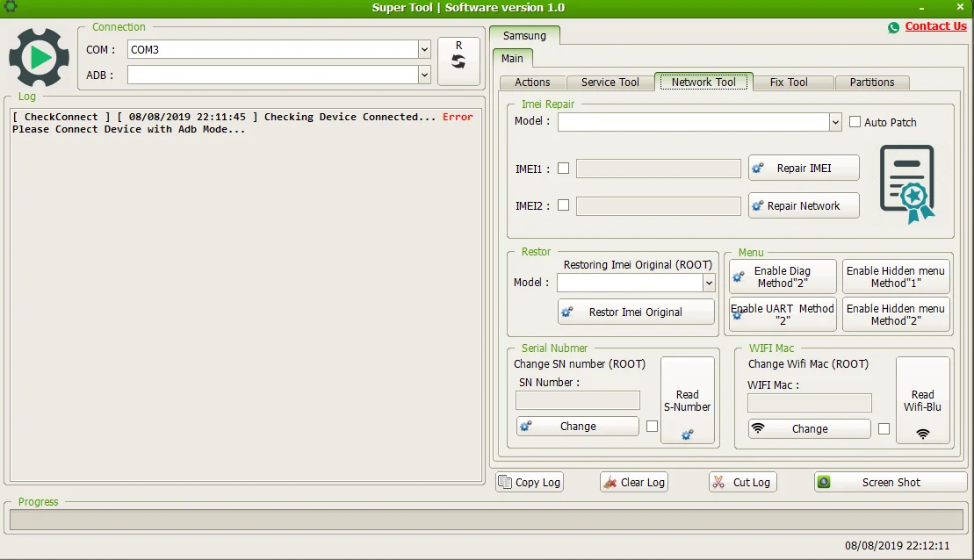Open the Contact Us link
Viewport: 974px width, 560px height.
click(x=935, y=26)
